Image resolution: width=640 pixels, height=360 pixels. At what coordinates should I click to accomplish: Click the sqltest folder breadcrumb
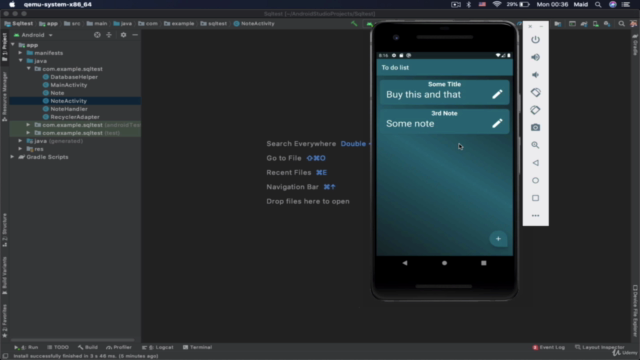click(x=213, y=24)
